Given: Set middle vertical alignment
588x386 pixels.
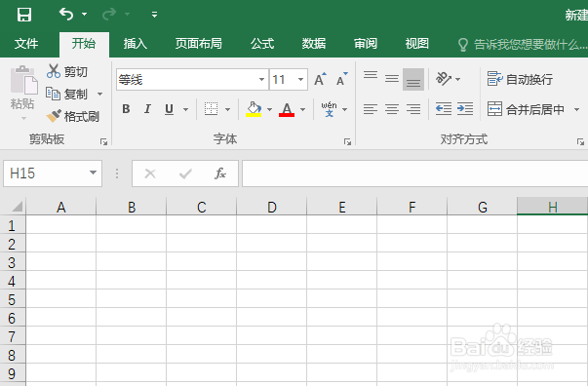Looking at the screenshot, I should [x=392, y=79].
